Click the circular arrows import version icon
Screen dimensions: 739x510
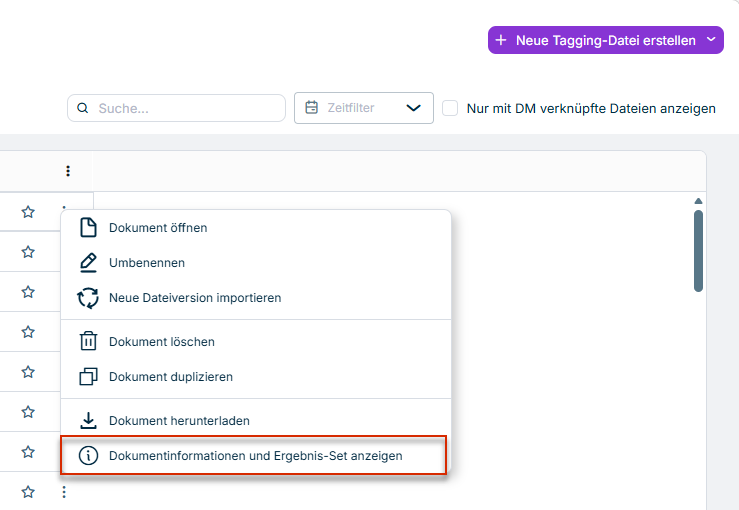click(88, 298)
